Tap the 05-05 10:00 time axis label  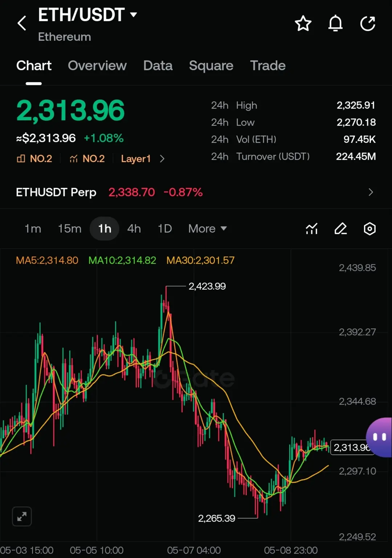pyautogui.click(x=97, y=550)
